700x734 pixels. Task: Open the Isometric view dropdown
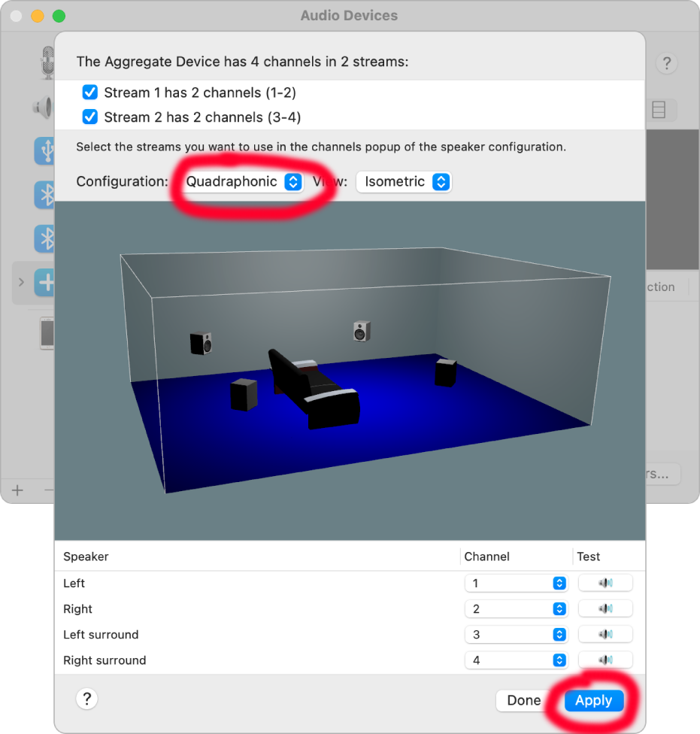click(404, 182)
